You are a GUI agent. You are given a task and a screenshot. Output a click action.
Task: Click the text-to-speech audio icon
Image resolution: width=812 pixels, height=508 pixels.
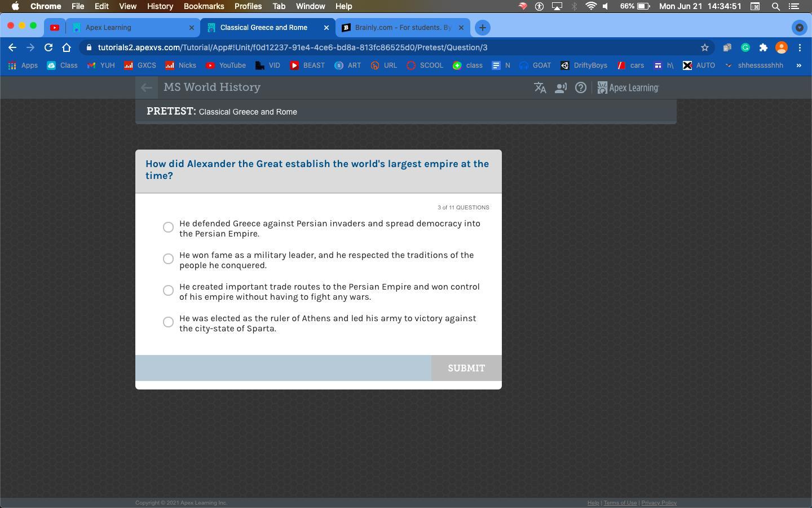pos(561,87)
